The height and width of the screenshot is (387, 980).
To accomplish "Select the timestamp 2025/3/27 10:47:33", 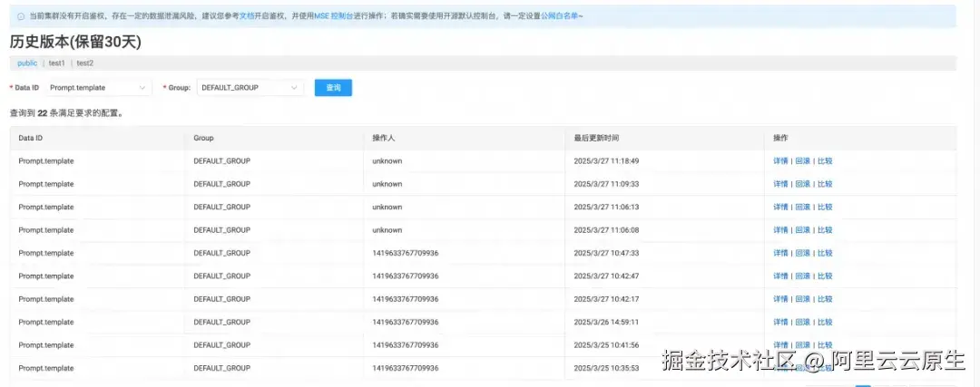I will 606,253.
